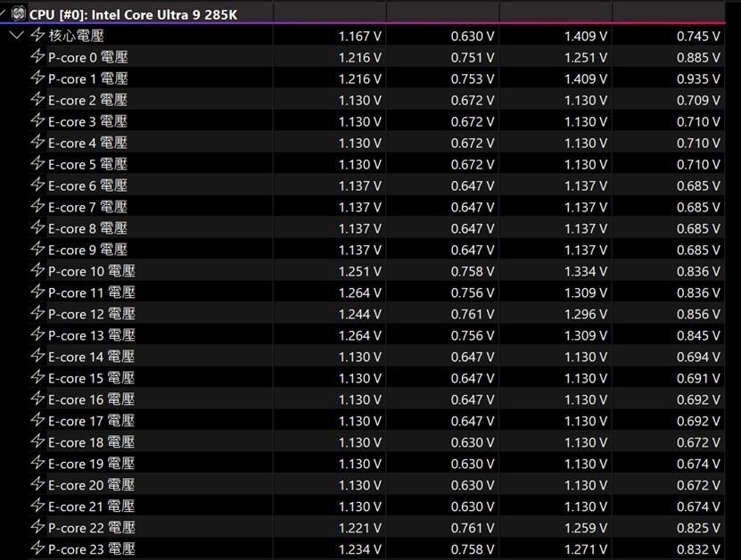Viewport: 741px width, 560px height.
Task: Click the 1.409 V maximum value for P-core 1
Action: tap(585, 78)
